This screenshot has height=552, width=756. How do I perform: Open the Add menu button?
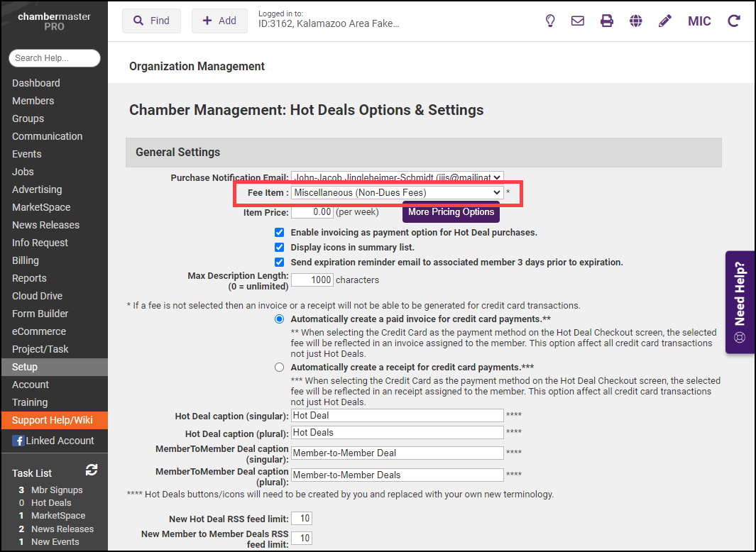click(x=219, y=21)
